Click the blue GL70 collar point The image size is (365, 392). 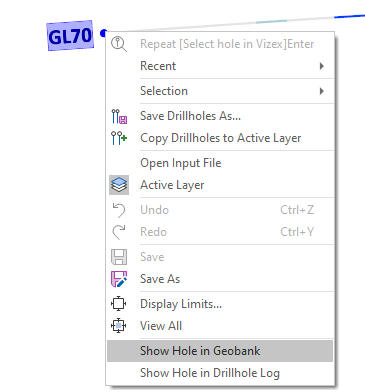pos(103,33)
